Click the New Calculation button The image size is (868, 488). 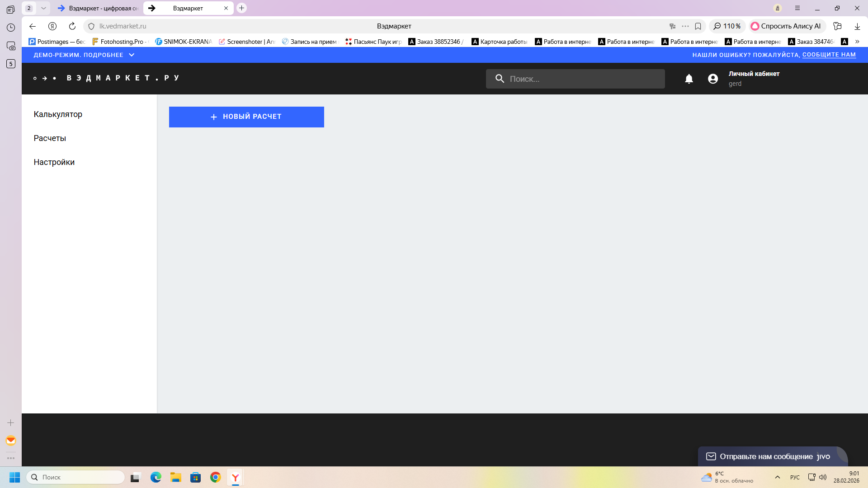click(246, 117)
